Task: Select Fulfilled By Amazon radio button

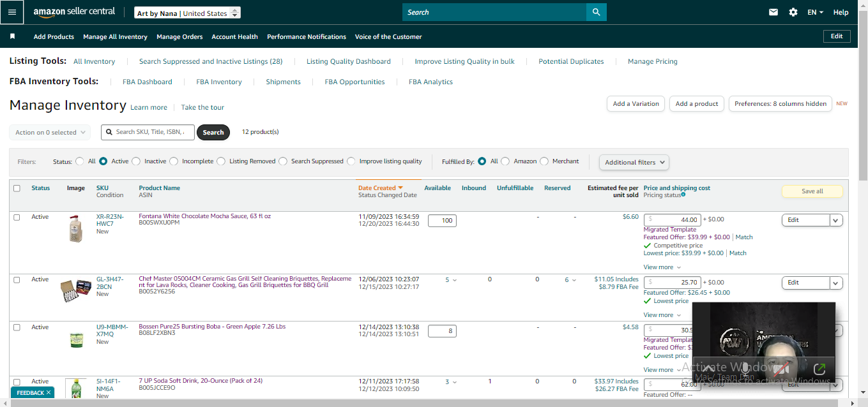Action: click(505, 161)
